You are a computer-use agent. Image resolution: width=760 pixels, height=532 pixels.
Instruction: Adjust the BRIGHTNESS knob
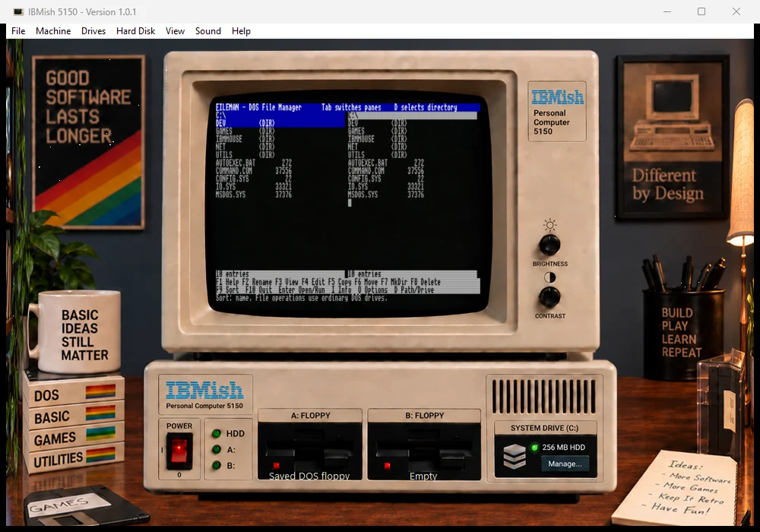(x=549, y=245)
